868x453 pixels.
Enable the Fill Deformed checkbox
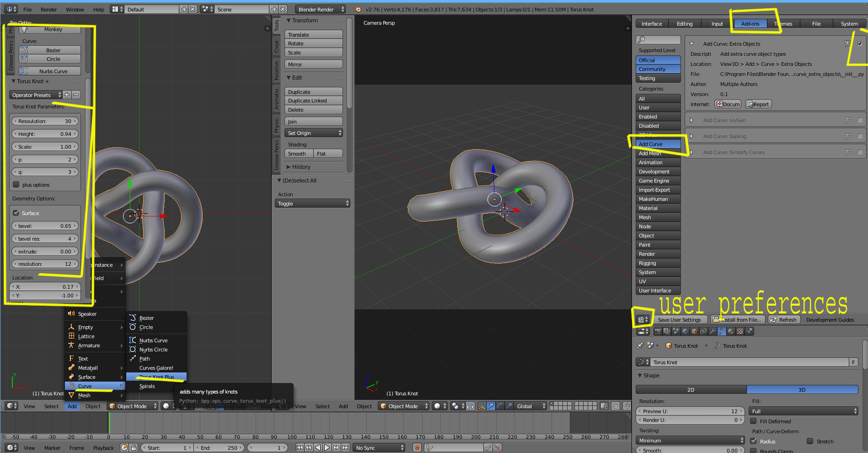753,421
